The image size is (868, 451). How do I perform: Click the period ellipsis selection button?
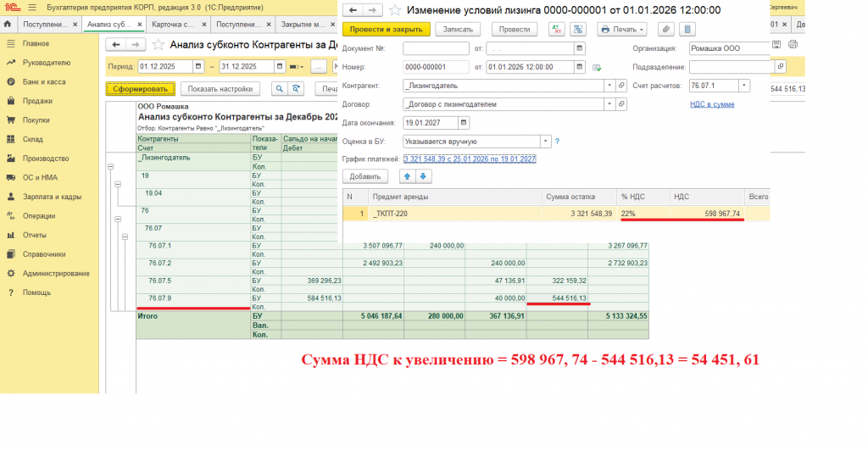[319, 67]
